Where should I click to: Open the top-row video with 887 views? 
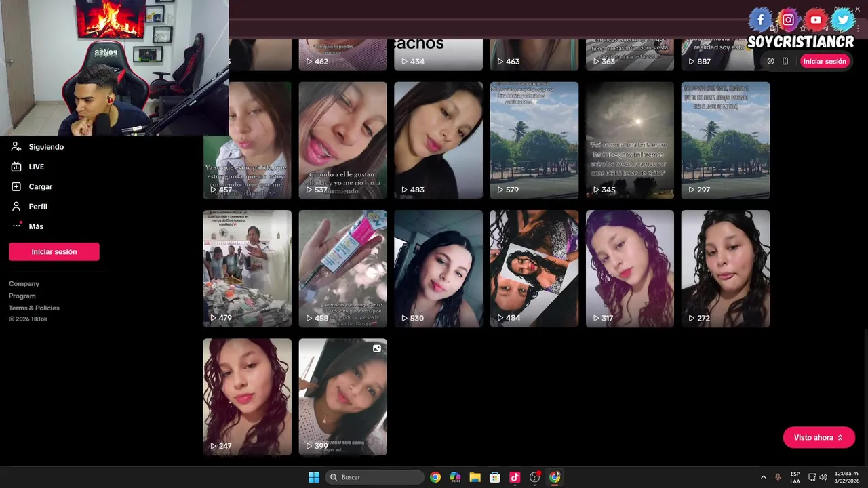pos(717,55)
